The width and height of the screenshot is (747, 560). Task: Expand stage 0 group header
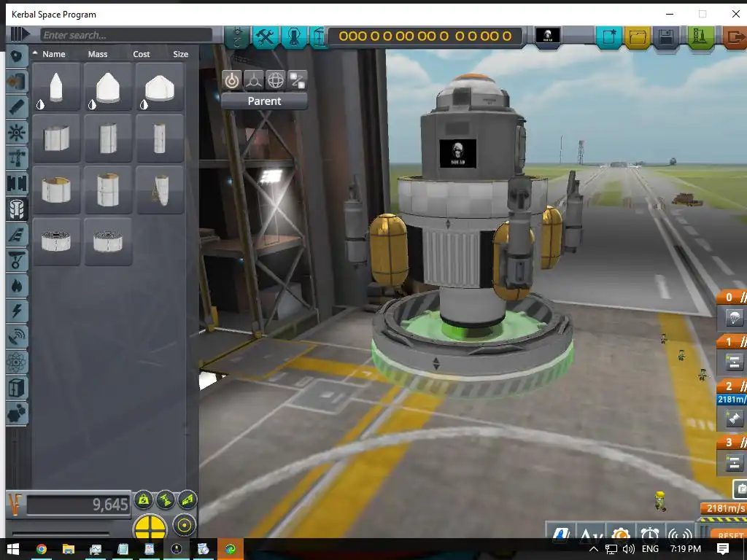point(732,297)
